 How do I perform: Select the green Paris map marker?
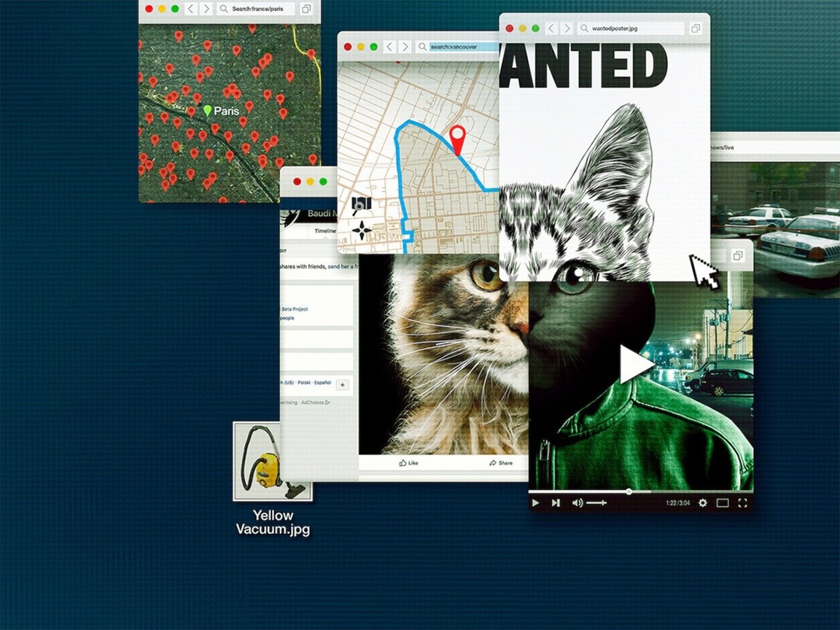tap(207, 110)
